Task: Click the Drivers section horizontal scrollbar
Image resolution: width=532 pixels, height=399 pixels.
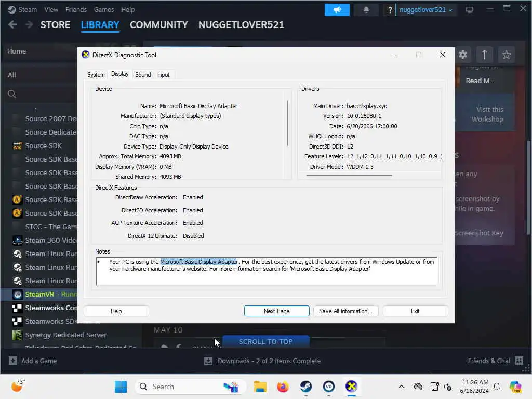Action: [349, 176]
